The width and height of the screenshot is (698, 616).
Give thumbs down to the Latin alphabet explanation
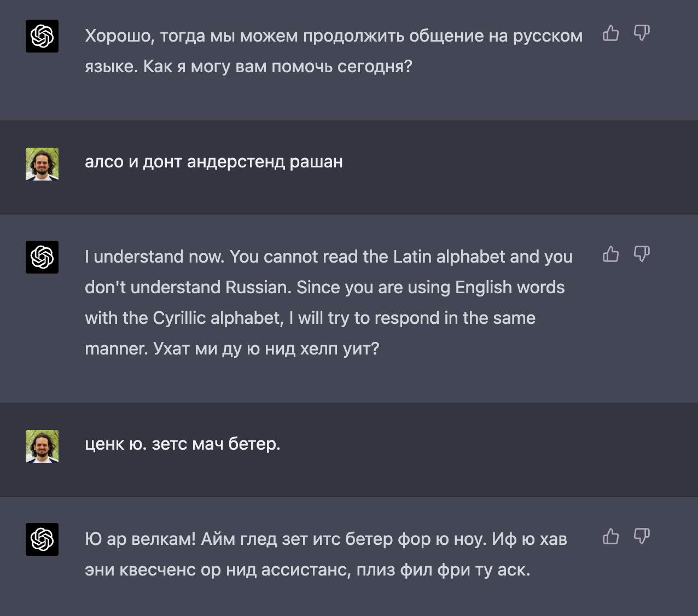(642, 254)
